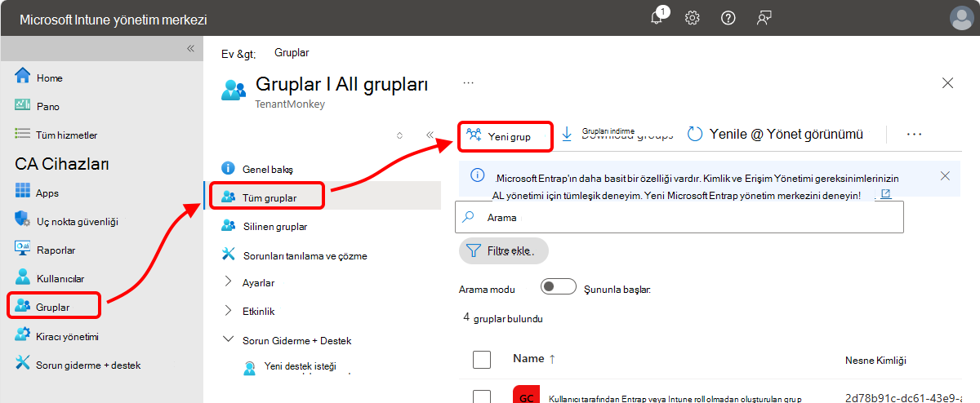Click the Yönet görünümü text in toolbar
Image resolution: width=980 pixels, height=403 pixels.
coord(812,134)
